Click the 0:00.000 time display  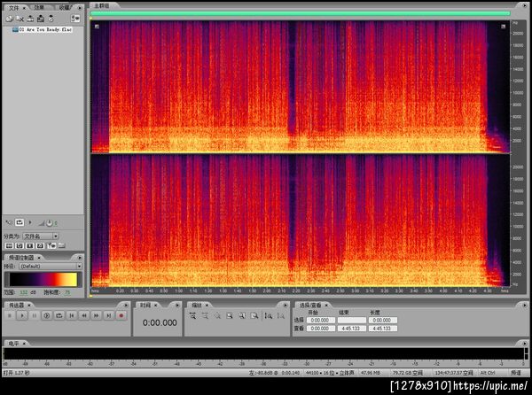pos(160,323)
